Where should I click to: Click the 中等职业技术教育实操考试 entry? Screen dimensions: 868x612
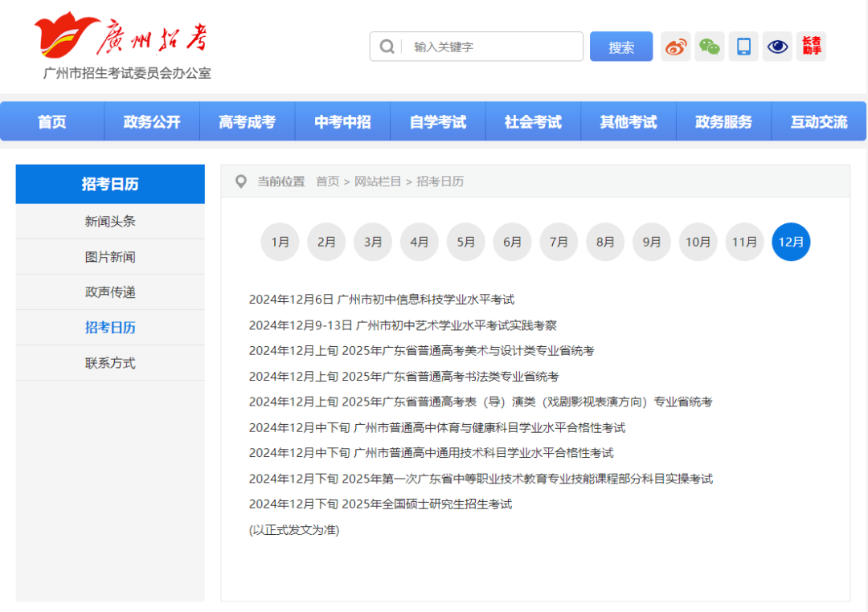[x=481, y=479]
